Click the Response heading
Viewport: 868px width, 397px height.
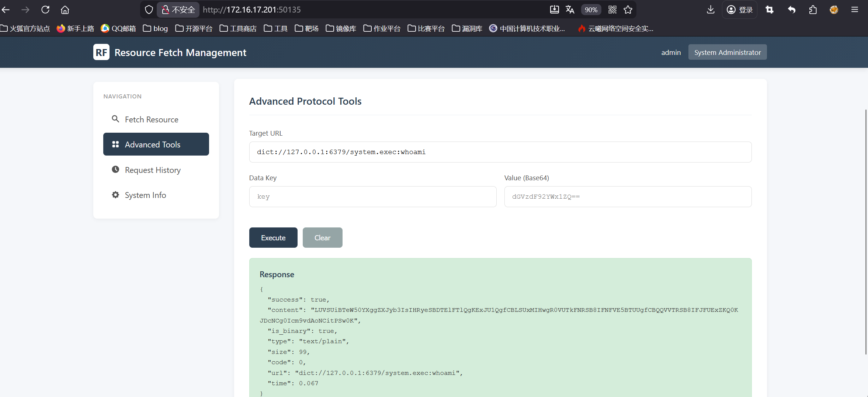[x=277, y=275]
